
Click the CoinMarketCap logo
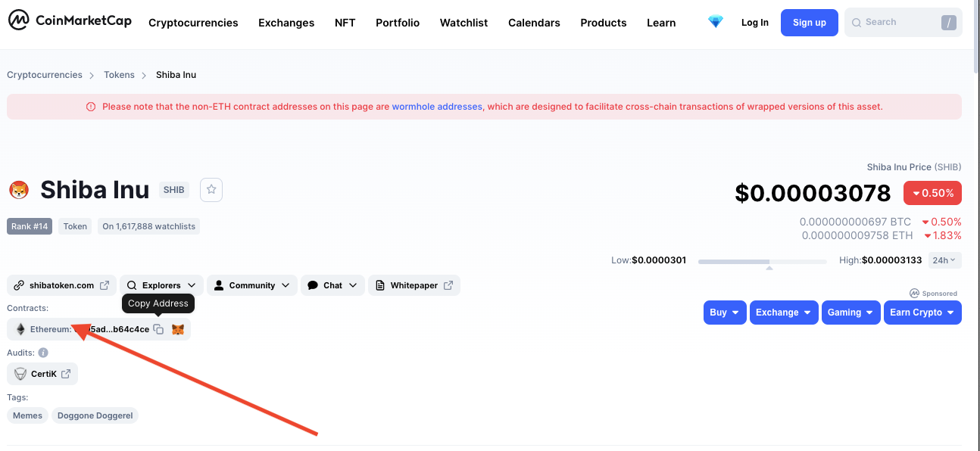(x=70, y=20)
